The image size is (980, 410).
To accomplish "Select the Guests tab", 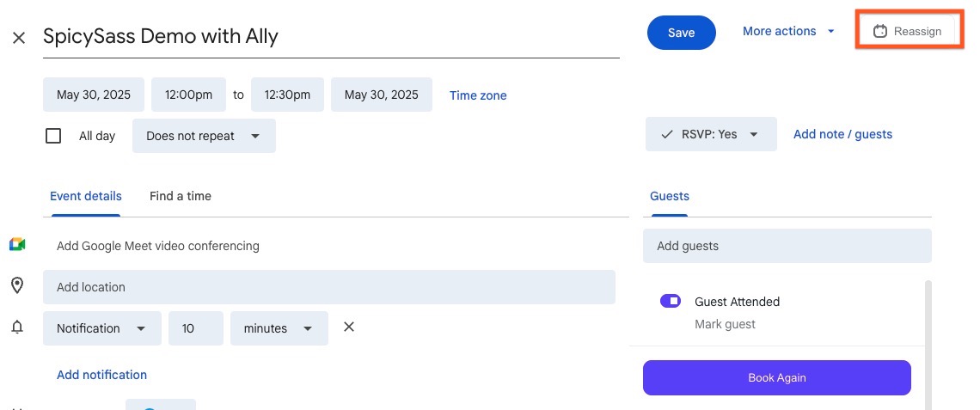I will pyautogui.click(x=670, y=196).
